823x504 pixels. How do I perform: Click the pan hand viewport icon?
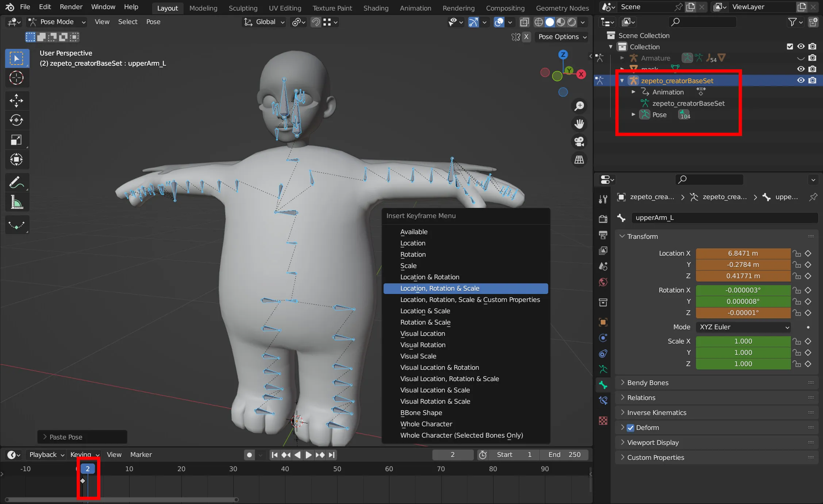point(579,124)
